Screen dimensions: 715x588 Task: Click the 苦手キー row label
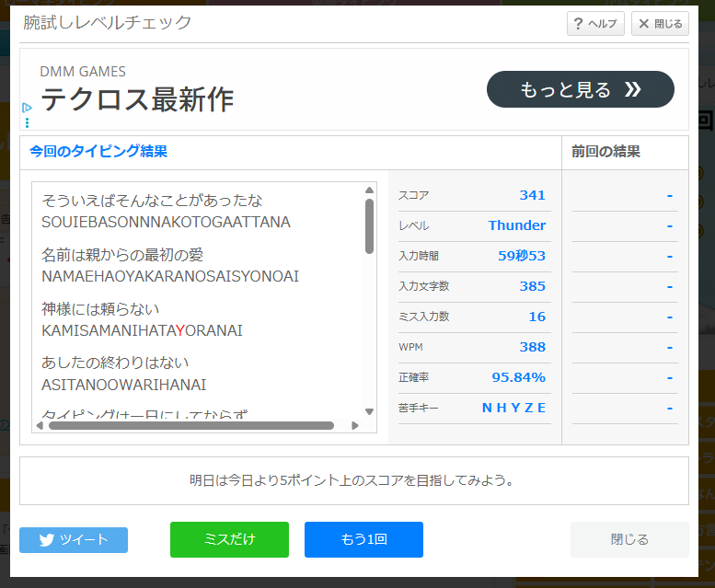coord(418,408)
